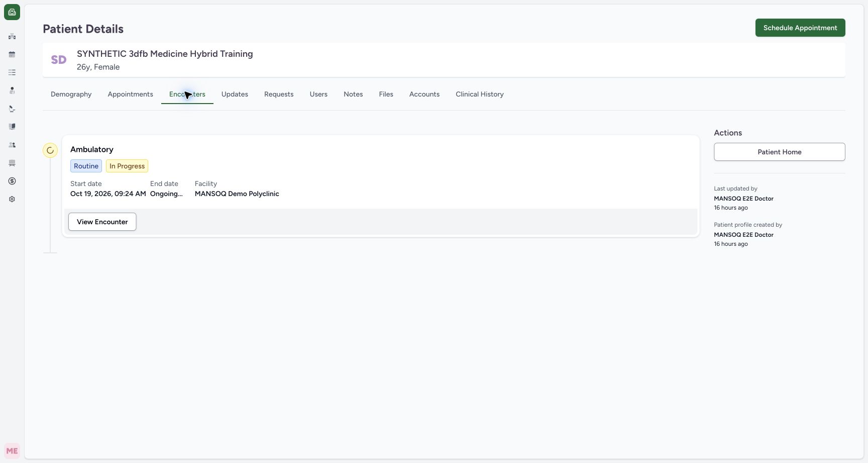The height and width of the screenshot is (463, 868).
Task: Click the ME user avatar
Action: [x=12, y=451]
